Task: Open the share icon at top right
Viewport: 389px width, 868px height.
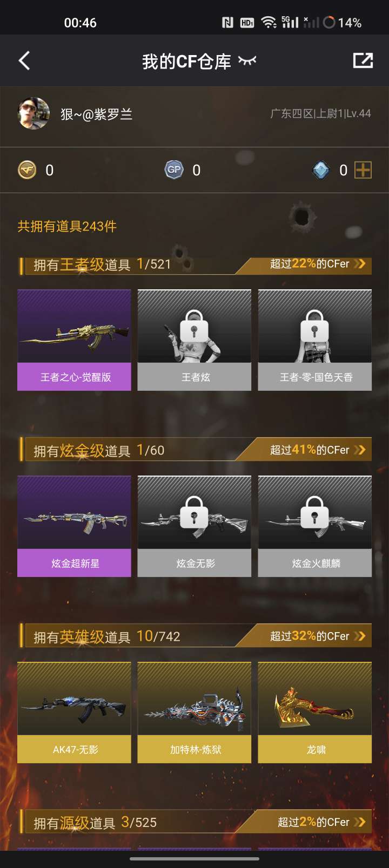Action: [x=363, y=60]
